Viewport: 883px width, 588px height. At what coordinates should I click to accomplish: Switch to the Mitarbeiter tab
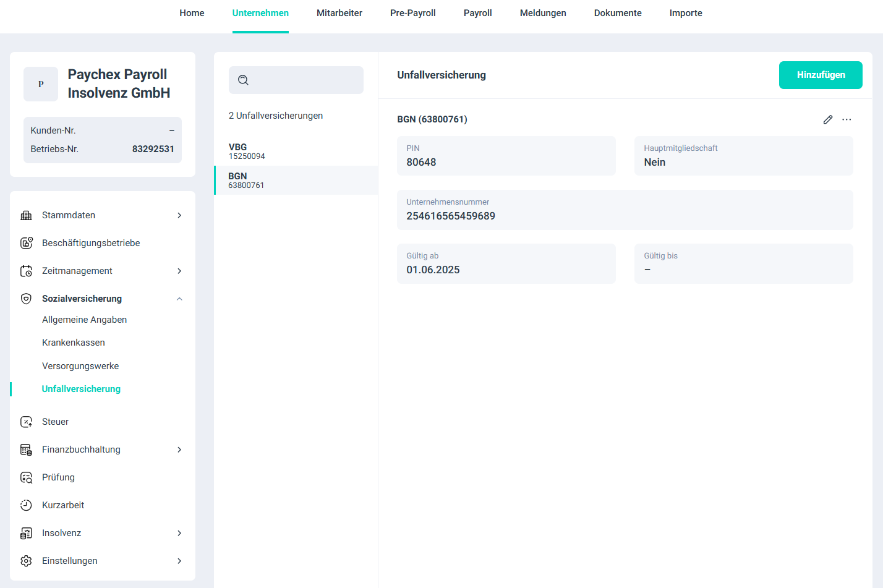point(339,13)
